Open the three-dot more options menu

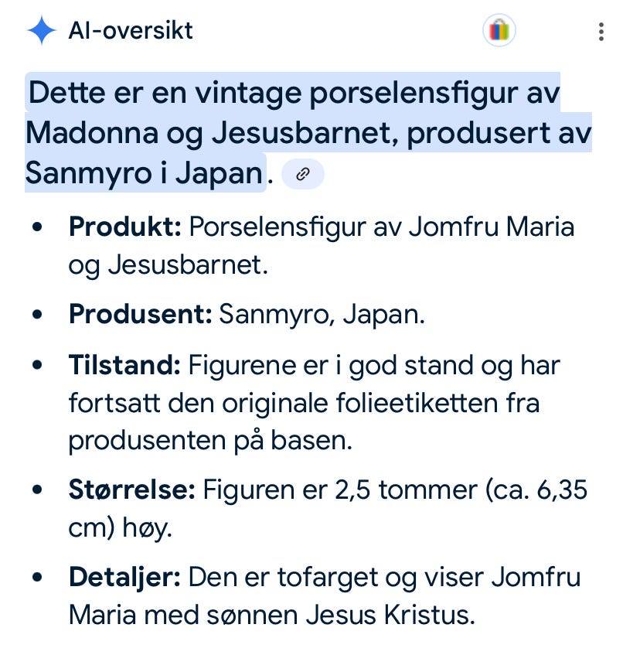point(601,32)
